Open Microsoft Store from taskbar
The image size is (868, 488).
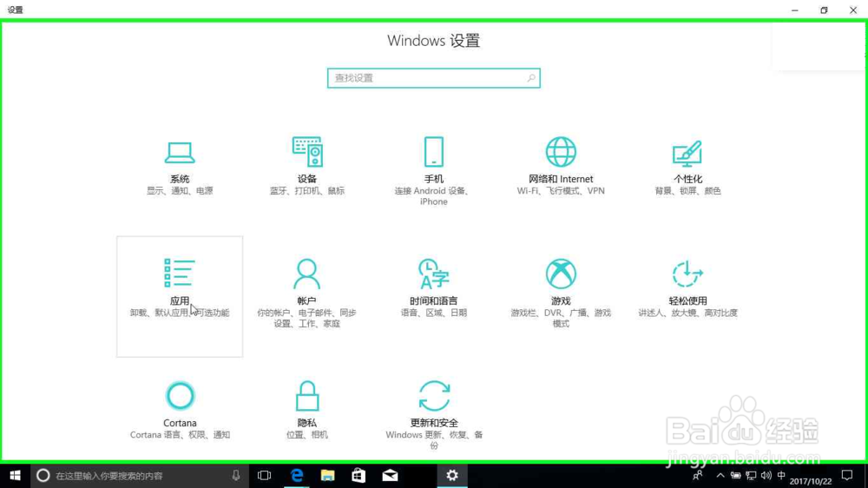(358, 475)
